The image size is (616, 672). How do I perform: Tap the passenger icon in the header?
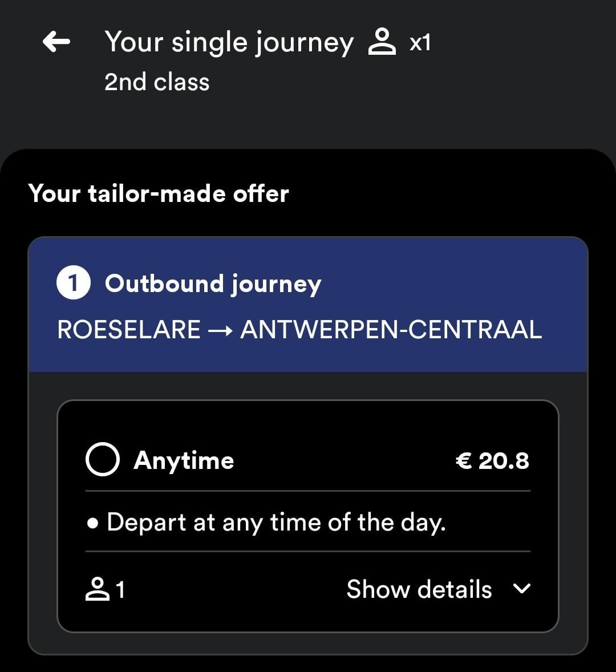[382, 42]
